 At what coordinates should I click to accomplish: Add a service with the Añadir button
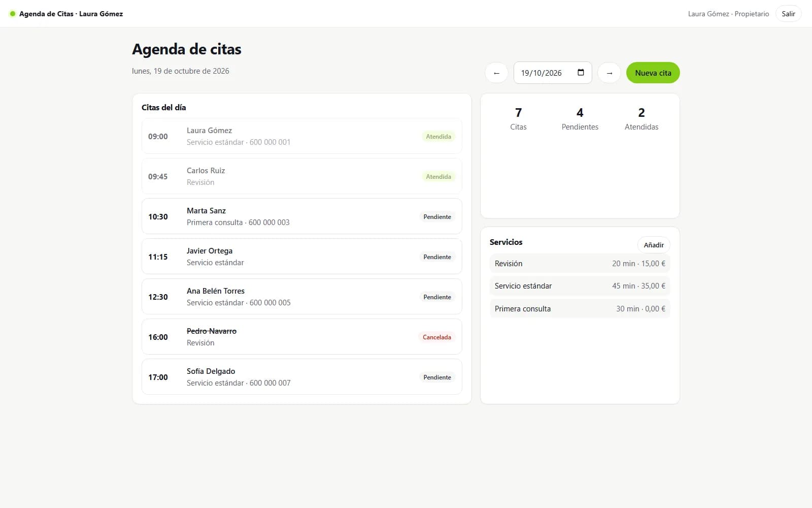[x=654, y=245]
